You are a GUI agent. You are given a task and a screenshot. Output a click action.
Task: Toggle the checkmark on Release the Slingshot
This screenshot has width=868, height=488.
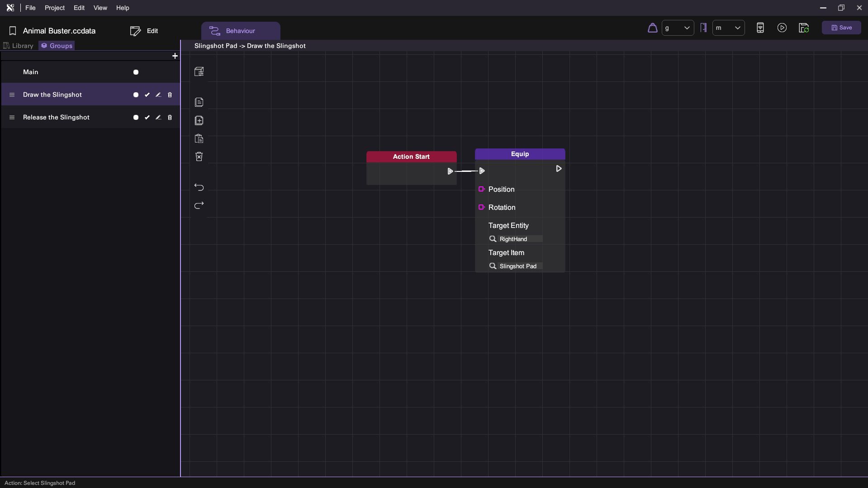[147, 118]
